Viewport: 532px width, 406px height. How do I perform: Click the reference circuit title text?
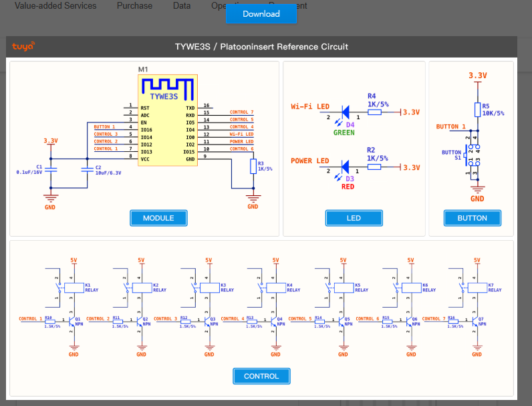[261, 47]
